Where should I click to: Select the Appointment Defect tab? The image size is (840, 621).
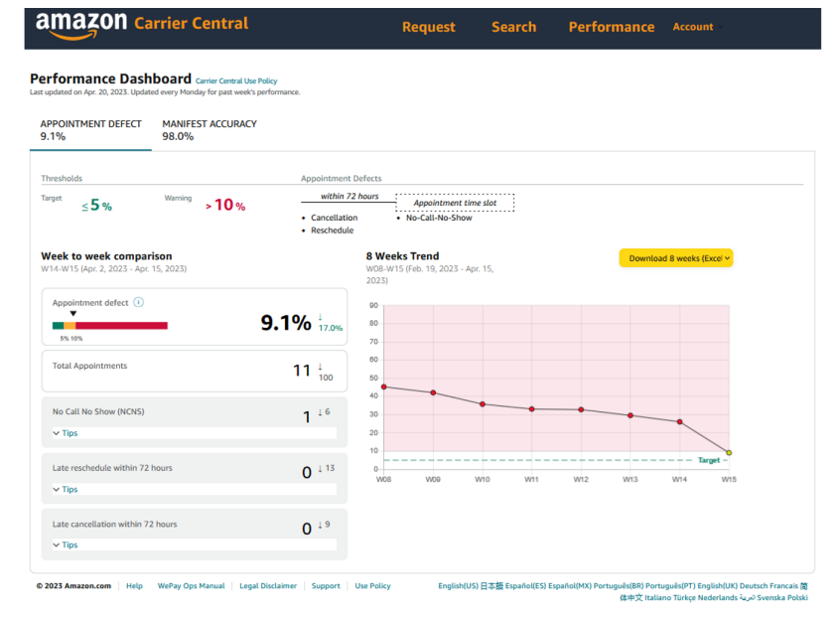pyautogui.click(x=89, y=130)
